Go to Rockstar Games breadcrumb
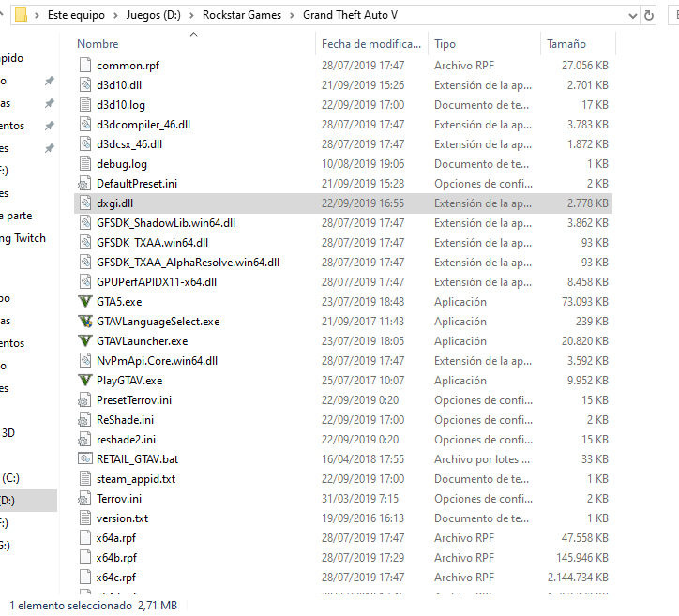679x616 pixels. pos(242,15)
